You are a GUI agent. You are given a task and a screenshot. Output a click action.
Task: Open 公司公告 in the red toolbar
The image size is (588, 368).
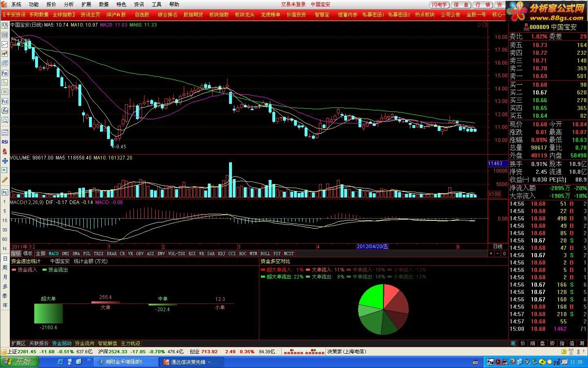[x=450, y=14]
